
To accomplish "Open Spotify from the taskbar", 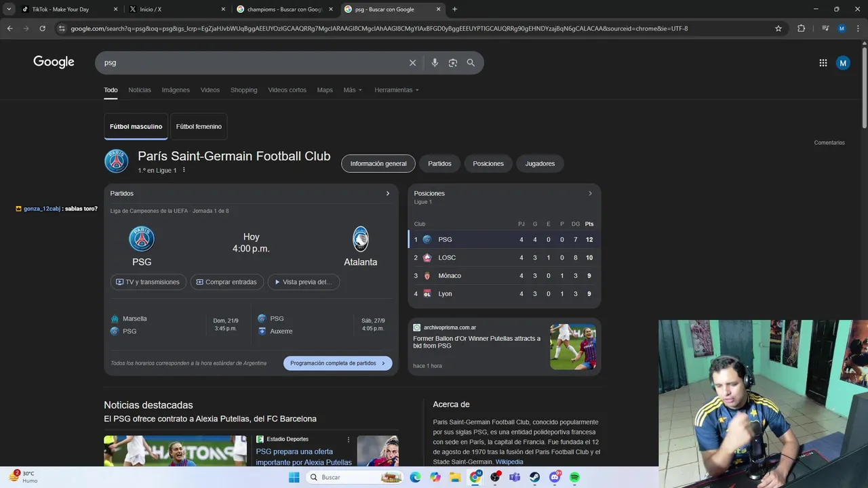I will (574, 477).
